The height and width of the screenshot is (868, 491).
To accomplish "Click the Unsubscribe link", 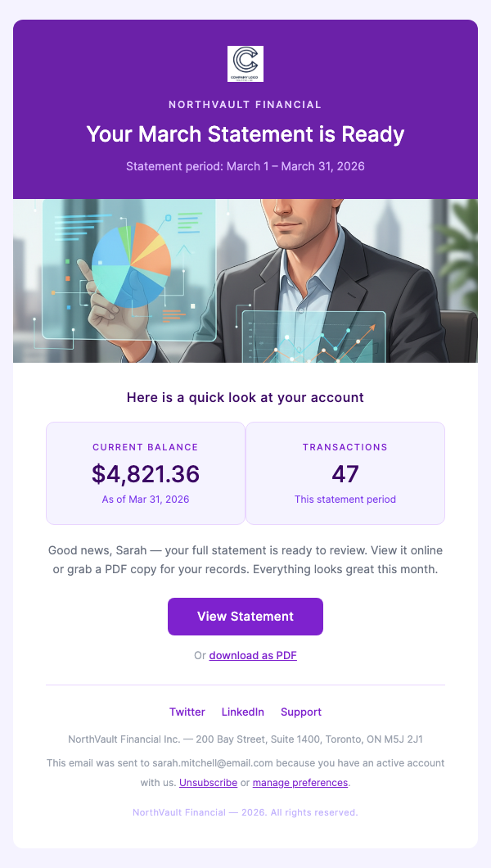I will 208,782.
